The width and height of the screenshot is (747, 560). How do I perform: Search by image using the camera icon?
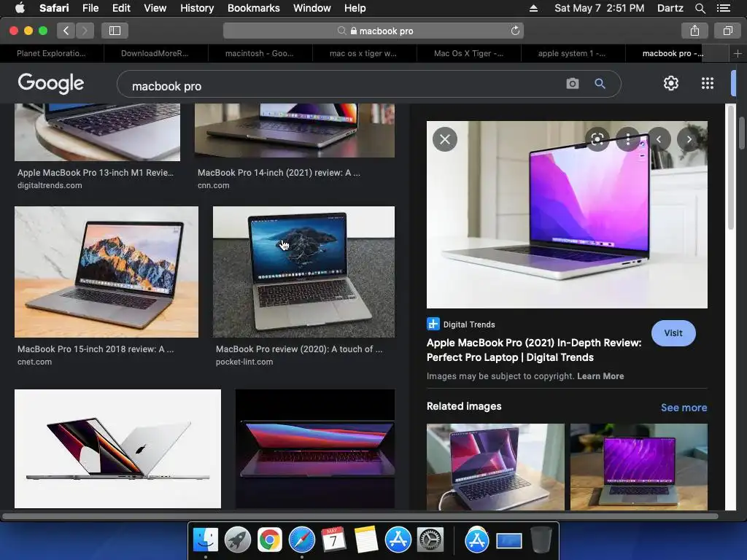click(x=572, y=84)
